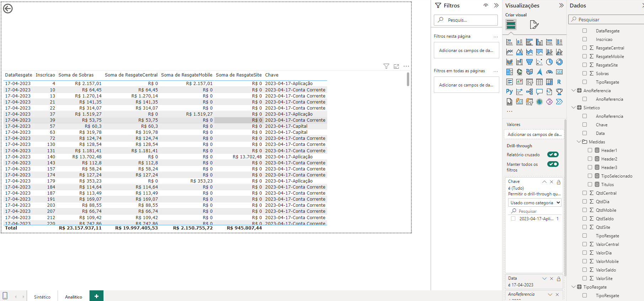Collapse the Medidas folder
This screenshot has width=644, height=301.
coord(579,142)
